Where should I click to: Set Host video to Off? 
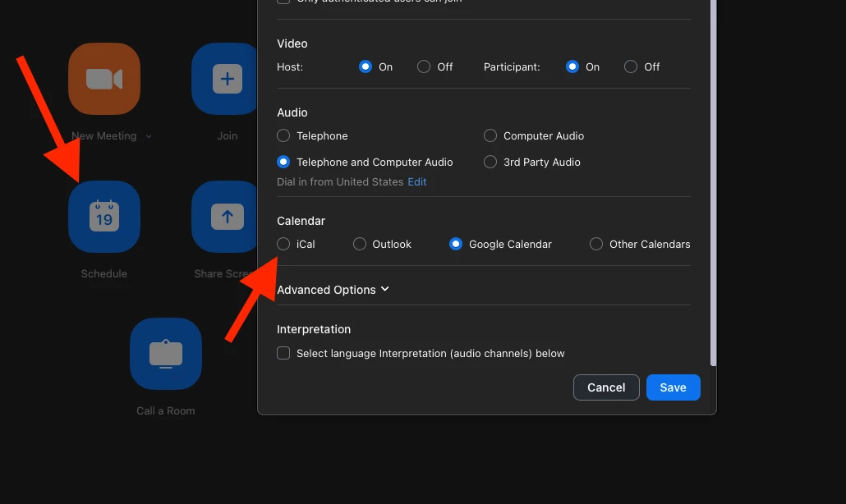tap(424, 66)
